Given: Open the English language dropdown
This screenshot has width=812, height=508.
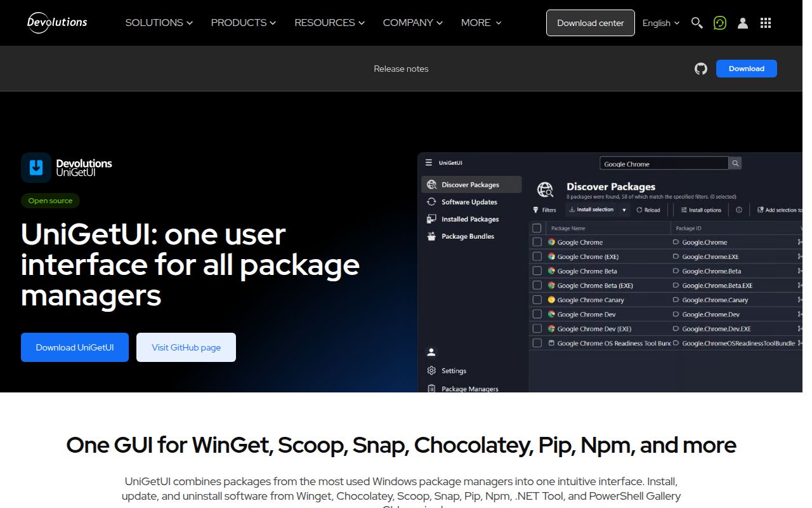Looking at the screenshot, I should tap(661, 23).
